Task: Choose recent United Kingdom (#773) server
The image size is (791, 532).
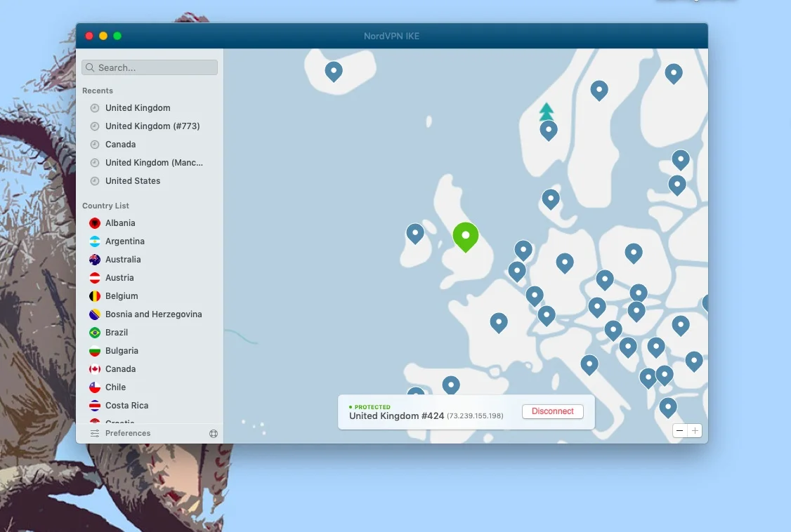Action: point(152,126)
